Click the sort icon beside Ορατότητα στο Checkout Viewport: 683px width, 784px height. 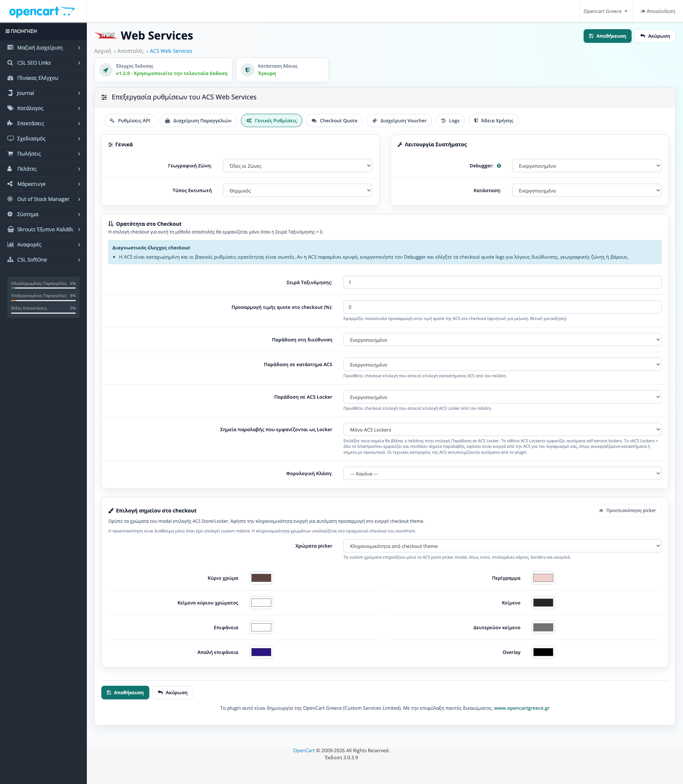pyautogui.click(x=111, y=224)
